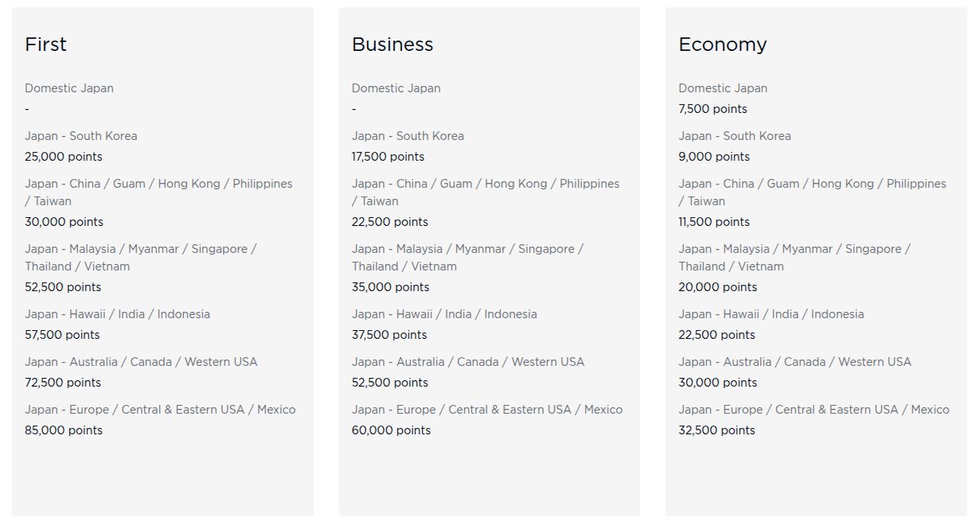
Task: Click Japan - Europe route label in Economy card
Action: click(814, 410)
